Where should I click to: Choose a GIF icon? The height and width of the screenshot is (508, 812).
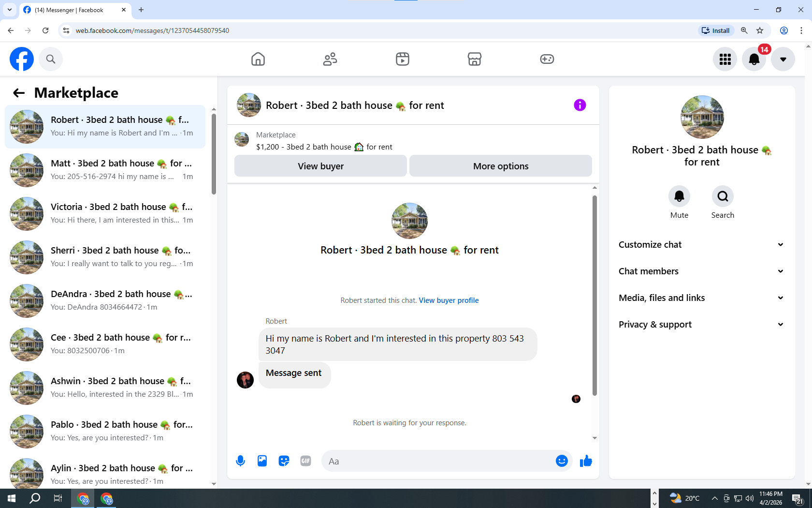coord(305,461)
